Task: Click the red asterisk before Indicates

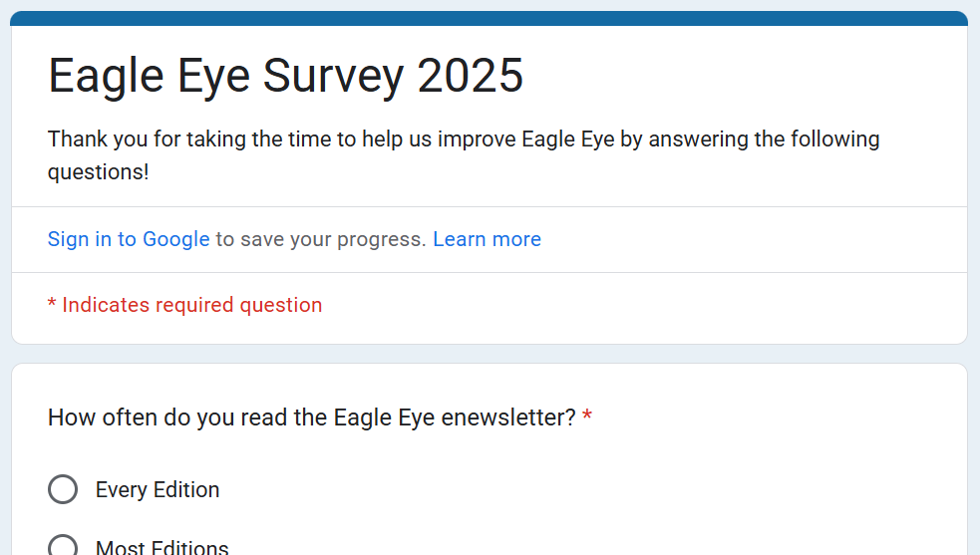Action: (x=52, y=304)
